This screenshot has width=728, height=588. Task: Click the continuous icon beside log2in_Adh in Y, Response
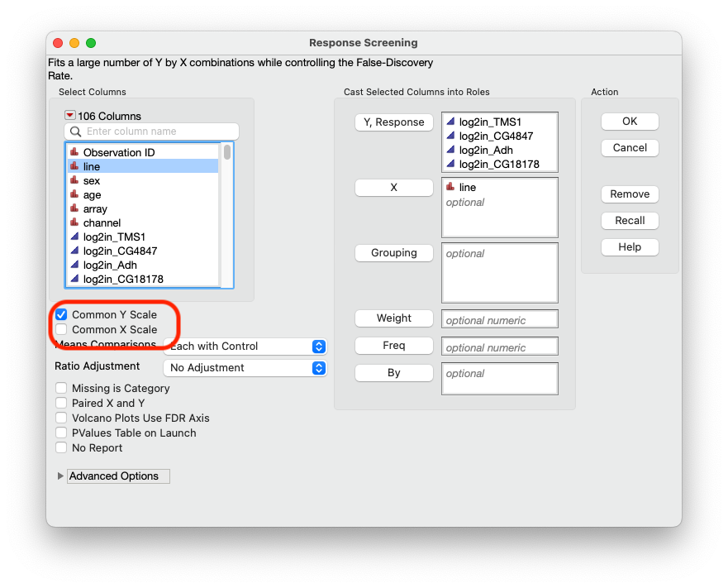[450, 150]
